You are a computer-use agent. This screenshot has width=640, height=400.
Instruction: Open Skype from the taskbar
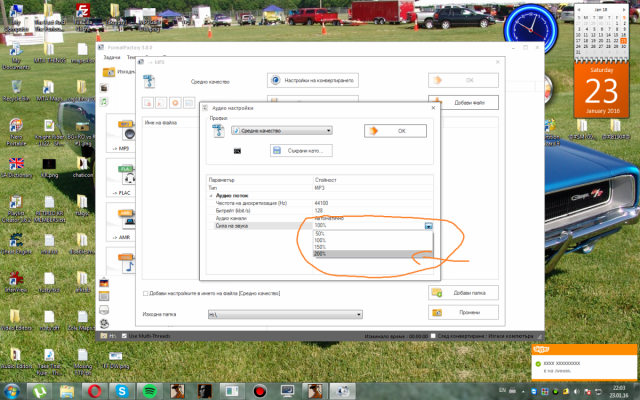point(122,390)
